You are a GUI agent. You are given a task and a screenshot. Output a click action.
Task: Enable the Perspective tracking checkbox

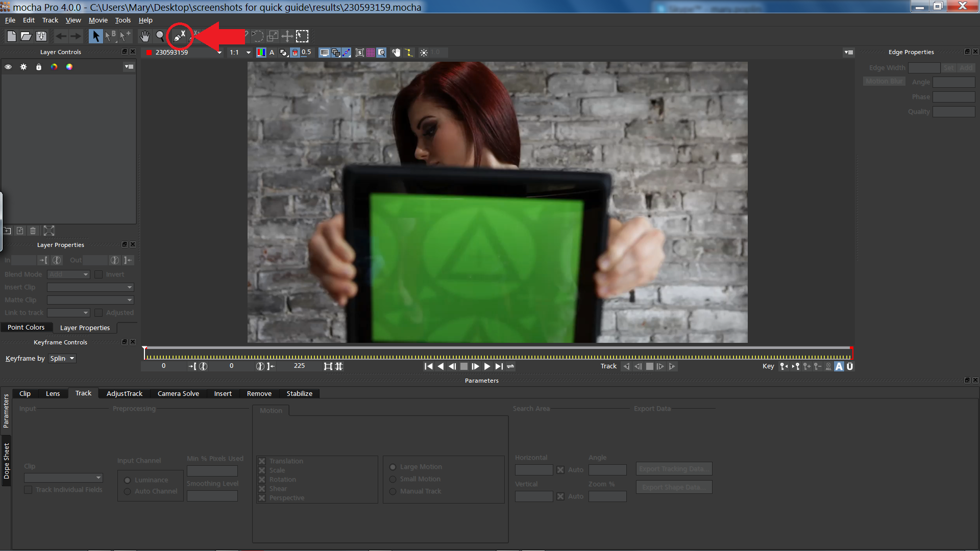click(x=262, y=497)
